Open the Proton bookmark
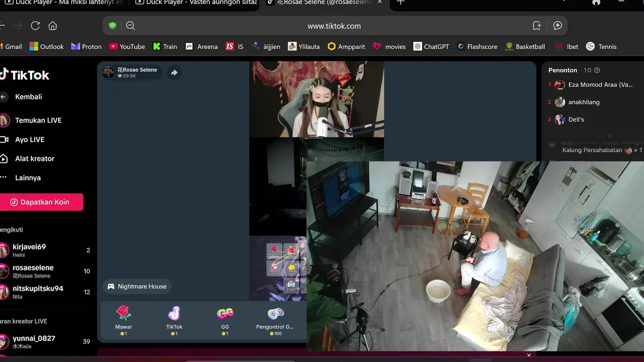Image resolution: width=644 pixels, height=362 pixels. pos(86,46)
